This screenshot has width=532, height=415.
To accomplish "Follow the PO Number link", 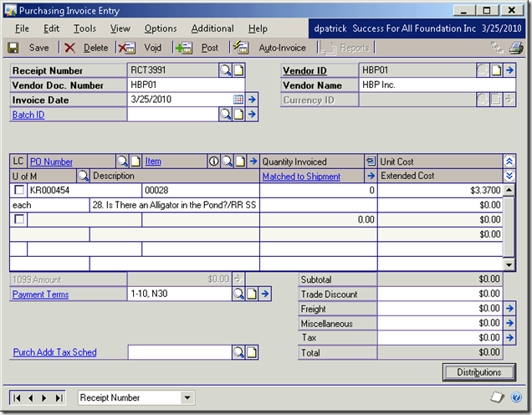I will point(51,161).
